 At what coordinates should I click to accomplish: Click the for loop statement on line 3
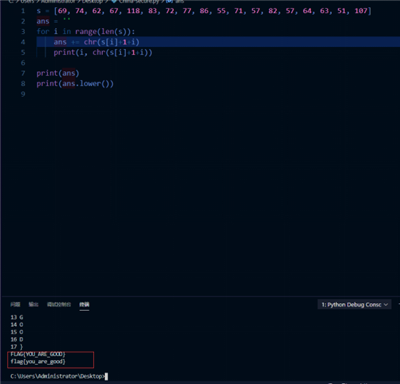click(x=86, y=31)
